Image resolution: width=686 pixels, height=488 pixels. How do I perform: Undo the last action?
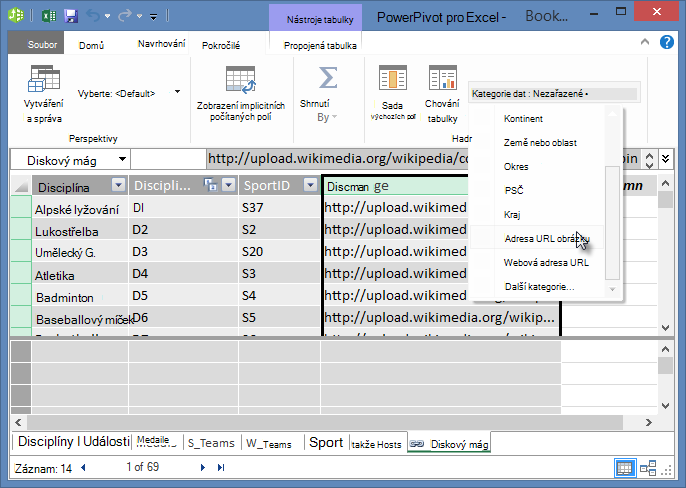pos(93,16)
